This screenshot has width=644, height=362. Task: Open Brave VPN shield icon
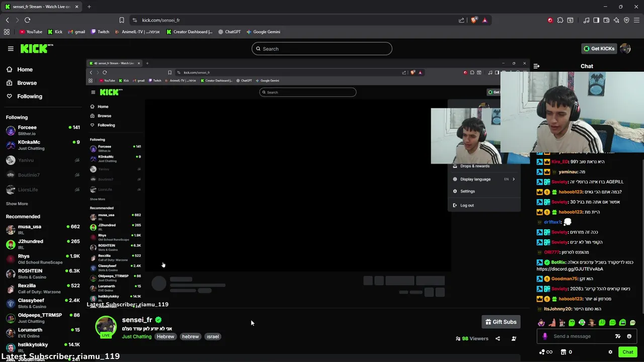click(626, 20)
